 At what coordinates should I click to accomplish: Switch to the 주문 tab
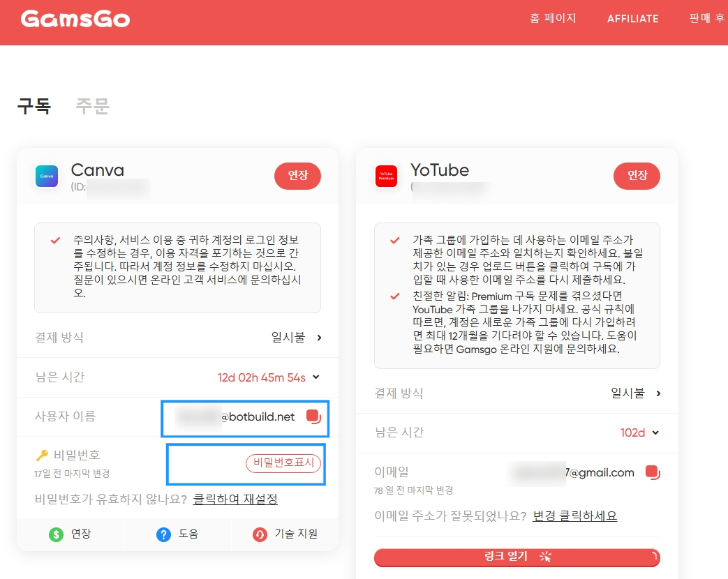[92, 106]
